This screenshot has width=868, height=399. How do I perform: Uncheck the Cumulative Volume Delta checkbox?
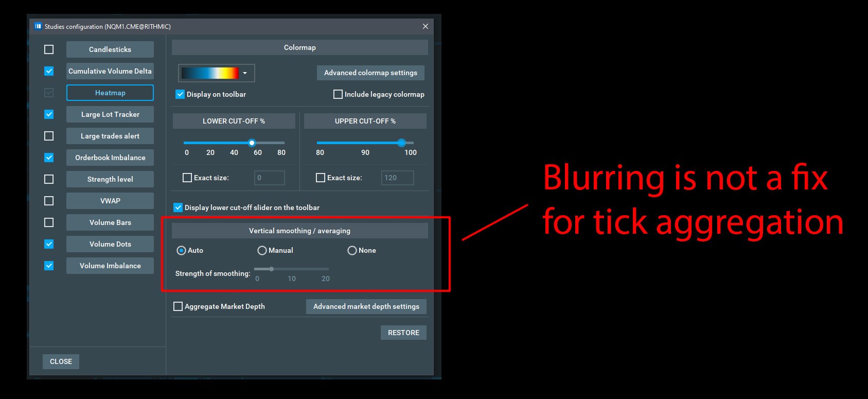click(49, 71)
